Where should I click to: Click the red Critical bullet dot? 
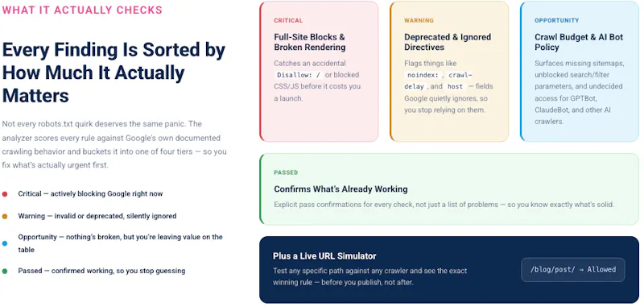click(5, 194)
